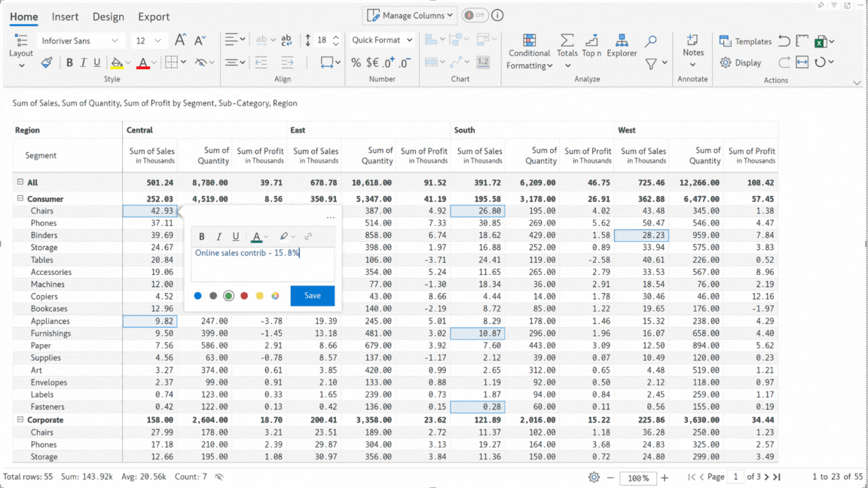Switch to the Insert tab

click(65, 17)
